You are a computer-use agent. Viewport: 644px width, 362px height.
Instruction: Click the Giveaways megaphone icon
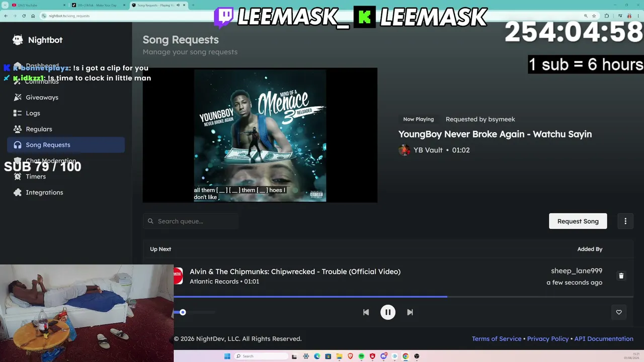pos(18,98)
